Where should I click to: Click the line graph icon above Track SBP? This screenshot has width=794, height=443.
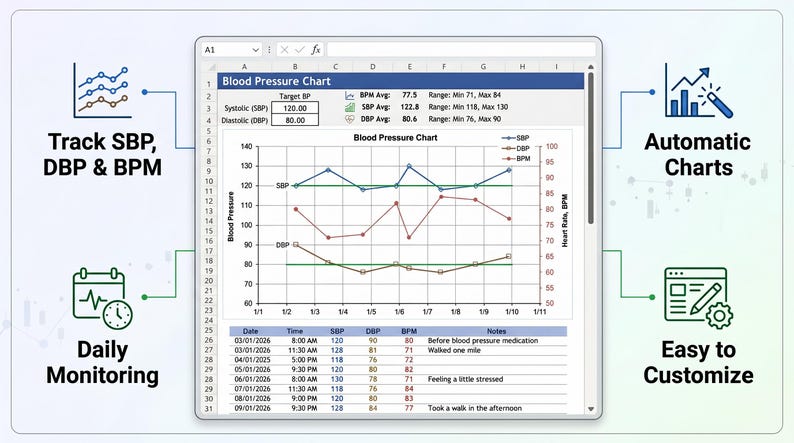tap(102, 91)
